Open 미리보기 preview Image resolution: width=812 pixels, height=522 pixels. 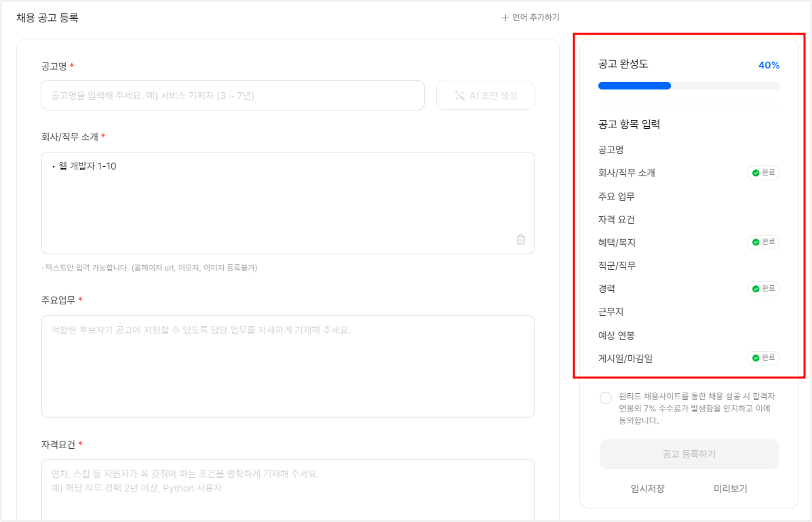tap(730, 489)
